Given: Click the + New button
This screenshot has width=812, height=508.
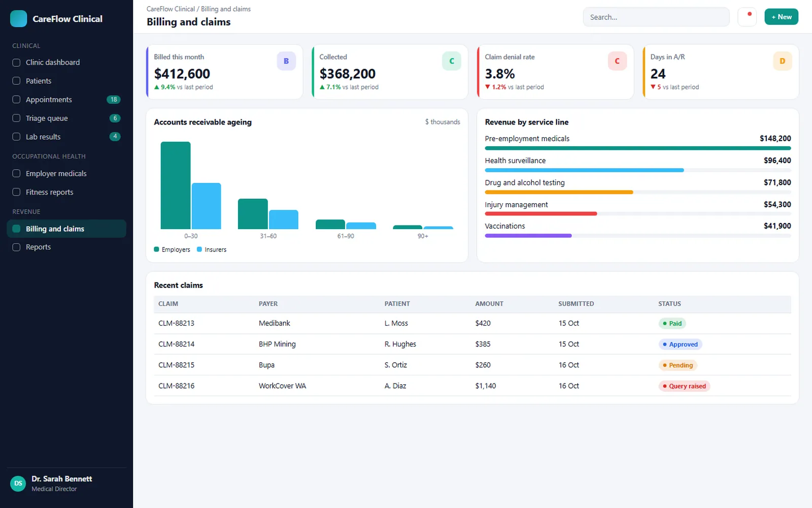Looking at the screenshot, I should [782, 17].
